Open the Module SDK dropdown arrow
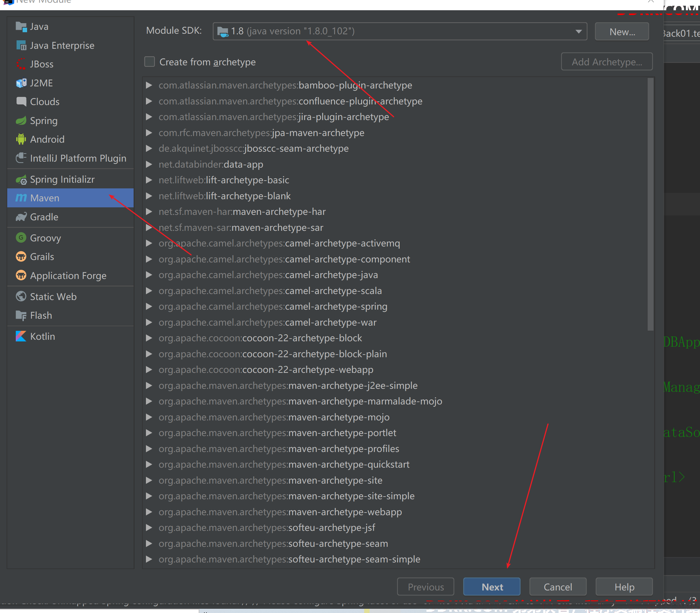The image size is (700, 613). (578, 32)
